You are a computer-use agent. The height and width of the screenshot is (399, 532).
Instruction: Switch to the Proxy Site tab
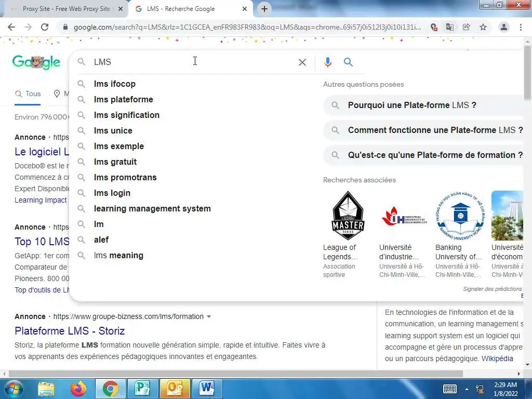(x=66, y=9)
